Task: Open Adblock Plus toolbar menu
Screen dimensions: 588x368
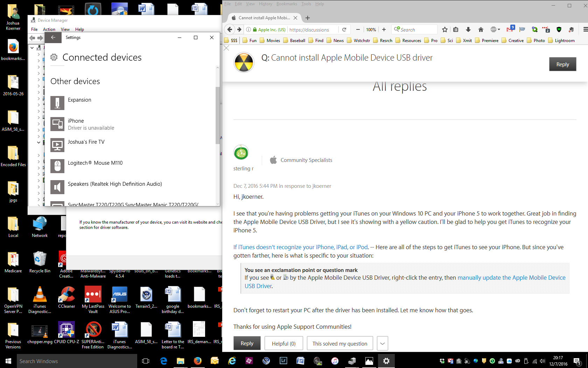Action: 495,29
